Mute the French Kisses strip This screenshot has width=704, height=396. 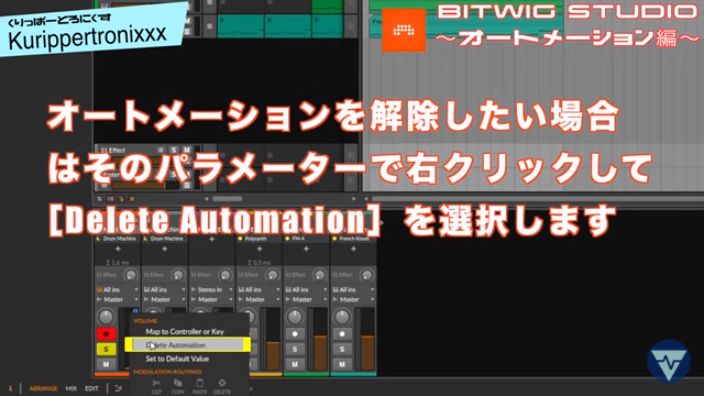click(342, 364)
